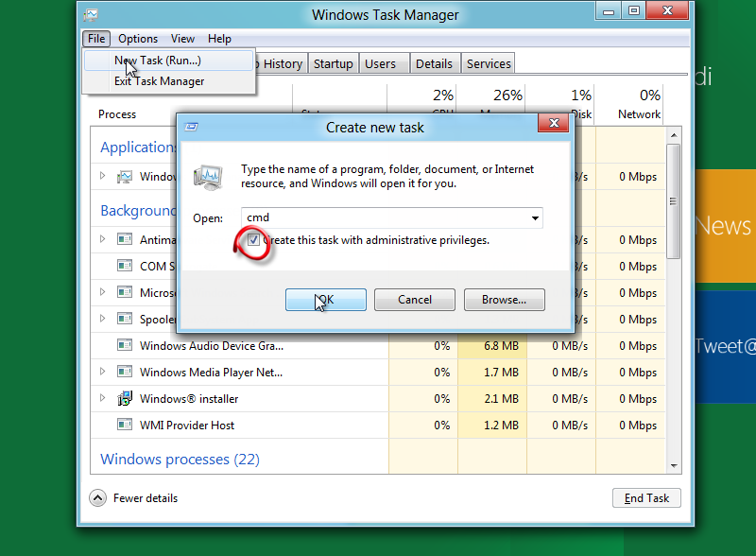Click the Windows Audio Device Graph icon
The height and width of the screenshot is (556, 756).
tap(125, 345)
